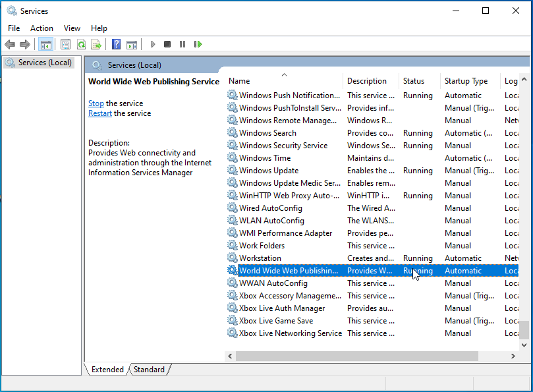533x392 pixels.
Task: Click the horizontal scrollbar thumb
Action: coord(357,356)
